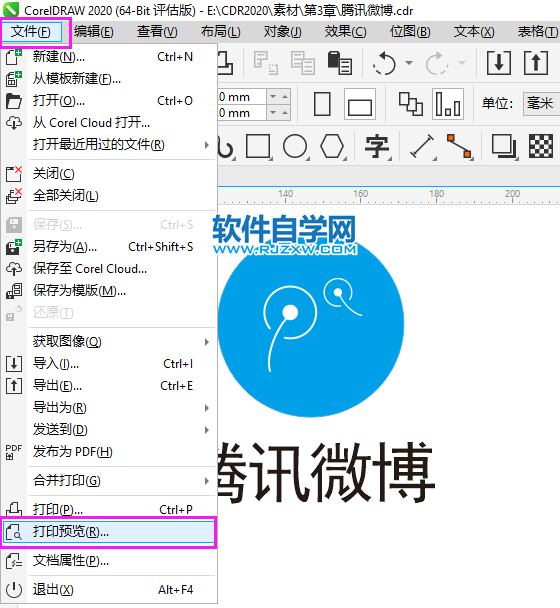Choose 打印(P)... menu entry
The height and width of the screenshot is (608, 560).
(x=109, y=510)
